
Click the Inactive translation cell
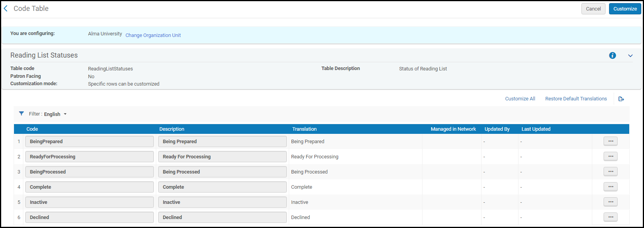(300, 202)
